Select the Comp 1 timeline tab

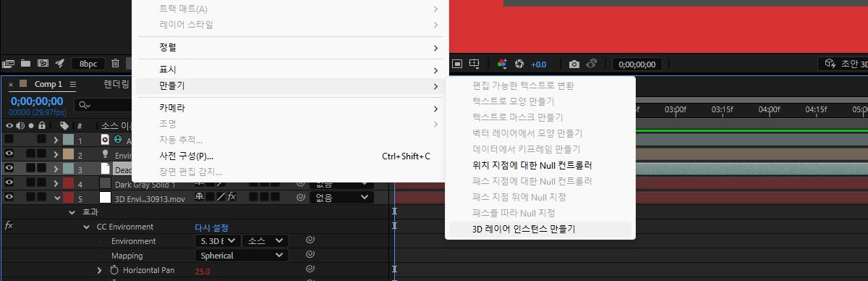tap(48, 85)
